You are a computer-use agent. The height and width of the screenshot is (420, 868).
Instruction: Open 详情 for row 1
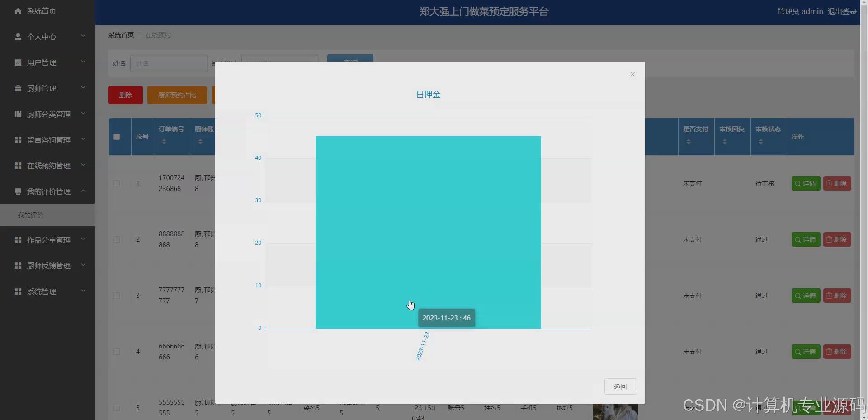coord(806,183)
